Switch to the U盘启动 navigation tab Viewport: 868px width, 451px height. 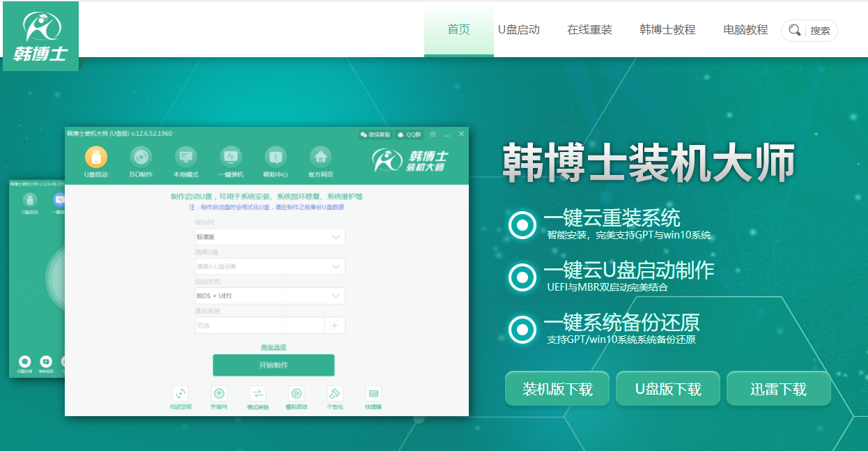(520, 29)
